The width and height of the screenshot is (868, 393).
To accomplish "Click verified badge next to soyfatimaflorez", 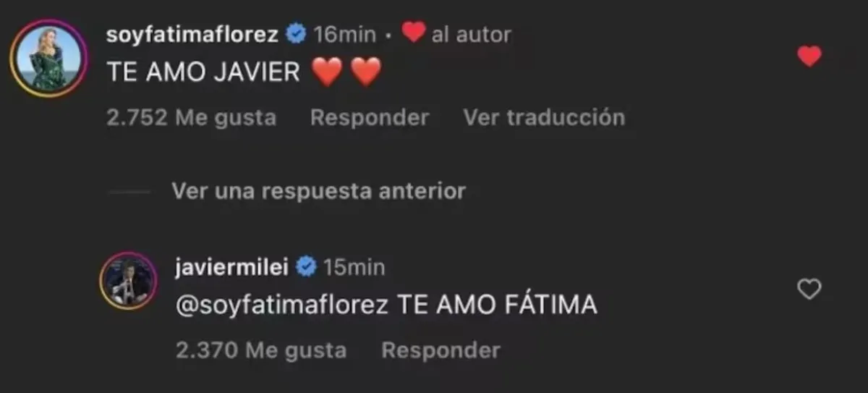I will tap(295, 33).
